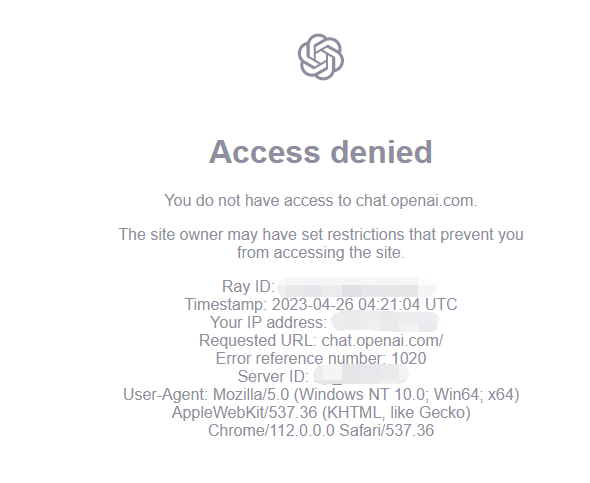Viewport: 590px width, 483px height.
Task: Click the chat.openai.com no-access message
Action: [x=321, y=200]
